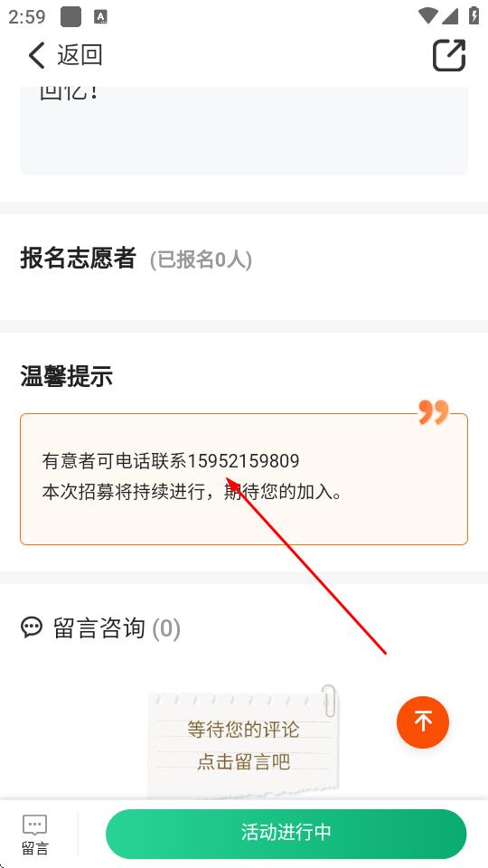488x868 pixels.
Task: Tap the back arrow icon
Action: (36, 55)
